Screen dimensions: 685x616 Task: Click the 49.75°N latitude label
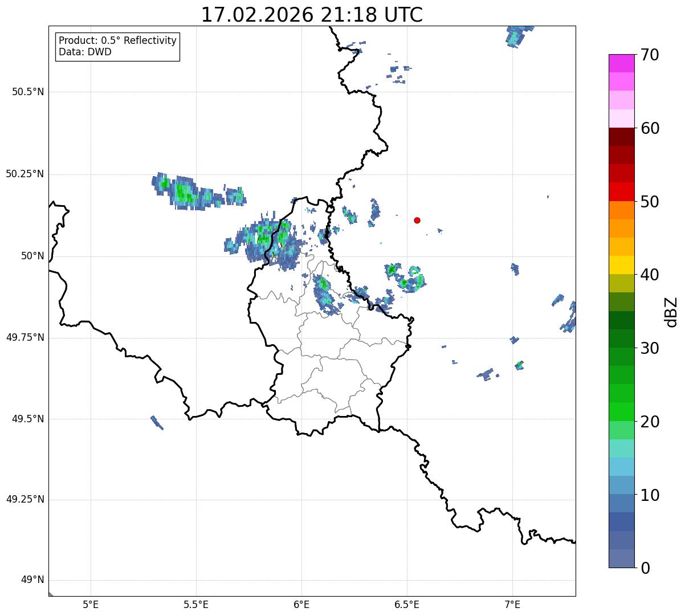[x=25, y=337]
